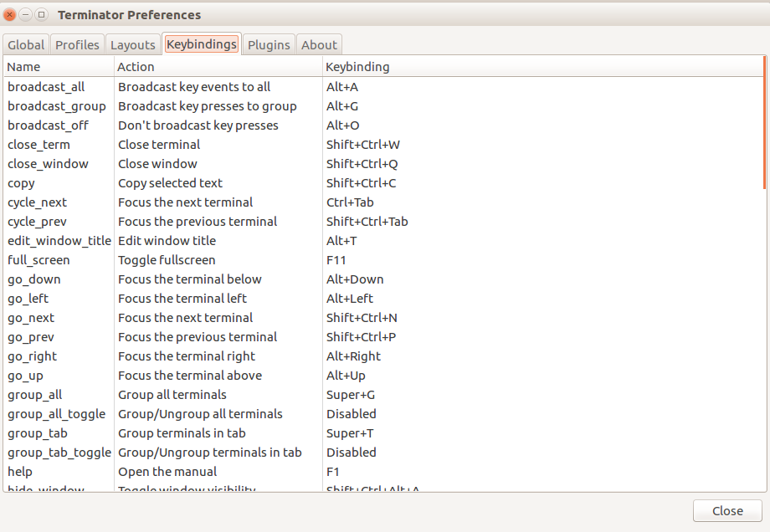The height and width of the screenshot is (532, 770).
Task: Click the edit_window_title entry
Action: click(x=59, y=241)
